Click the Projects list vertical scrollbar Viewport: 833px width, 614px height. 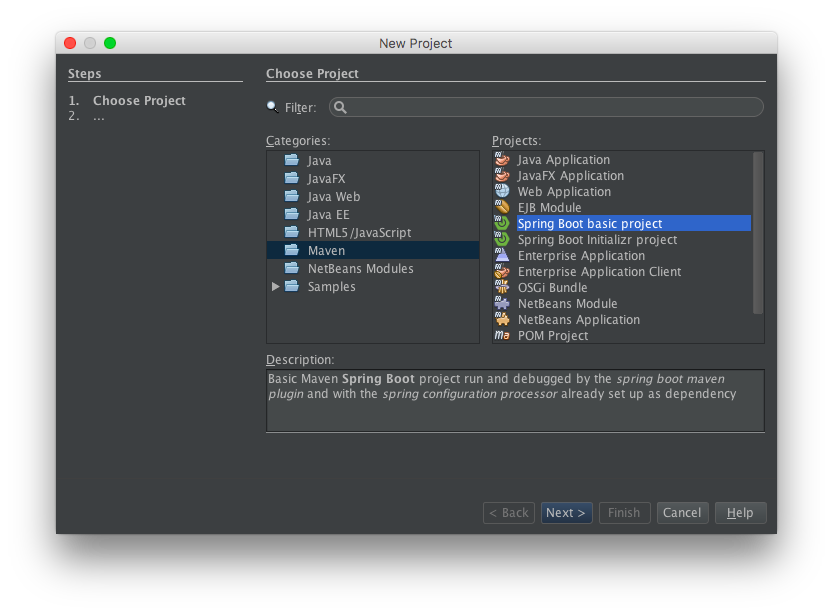[x=758, y=233]
